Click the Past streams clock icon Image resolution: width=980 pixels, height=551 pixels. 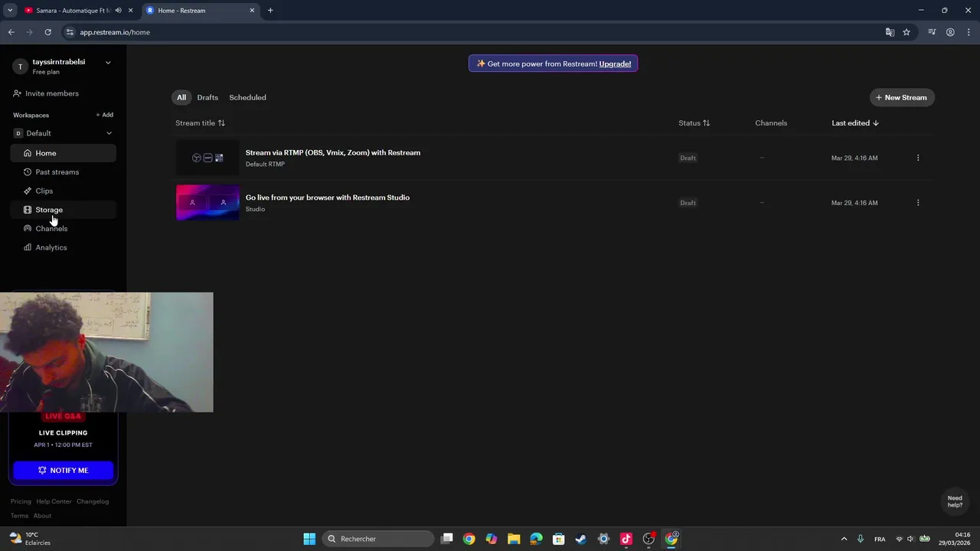[28, 172]
